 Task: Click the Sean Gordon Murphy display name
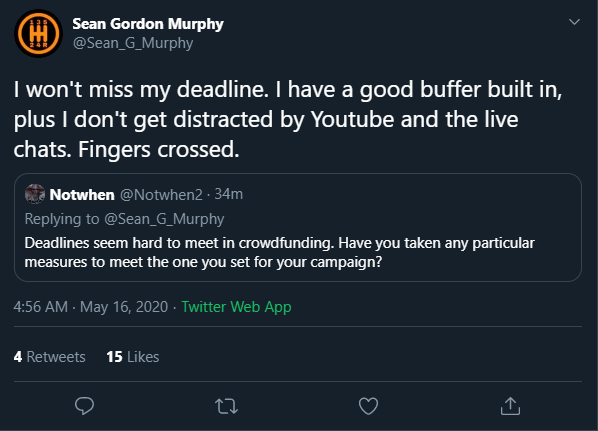[x=148, y=24]
